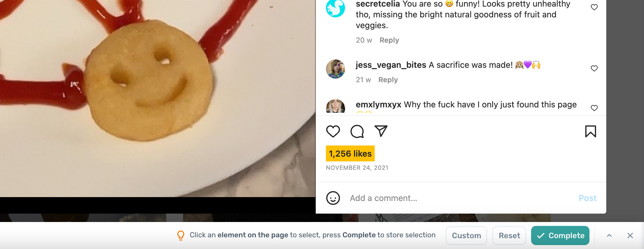Close the selection toolbar

coord(630,235)
